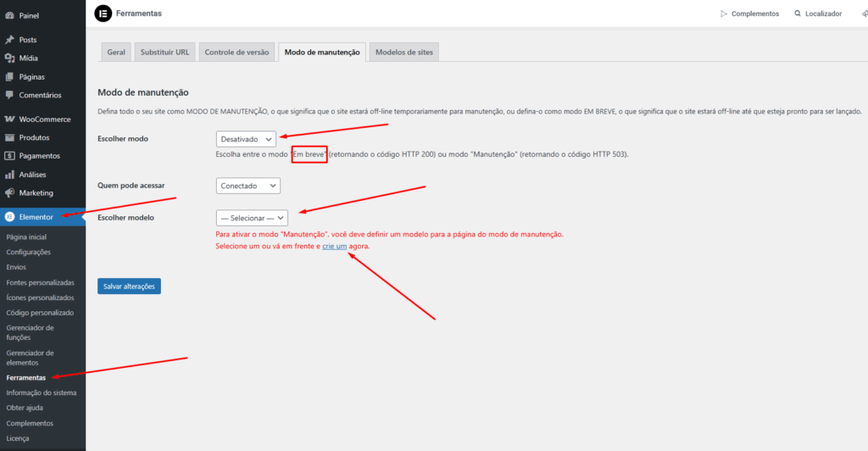Open the Escolher modelo Selecionar dropdown

(x=252, y=218)
